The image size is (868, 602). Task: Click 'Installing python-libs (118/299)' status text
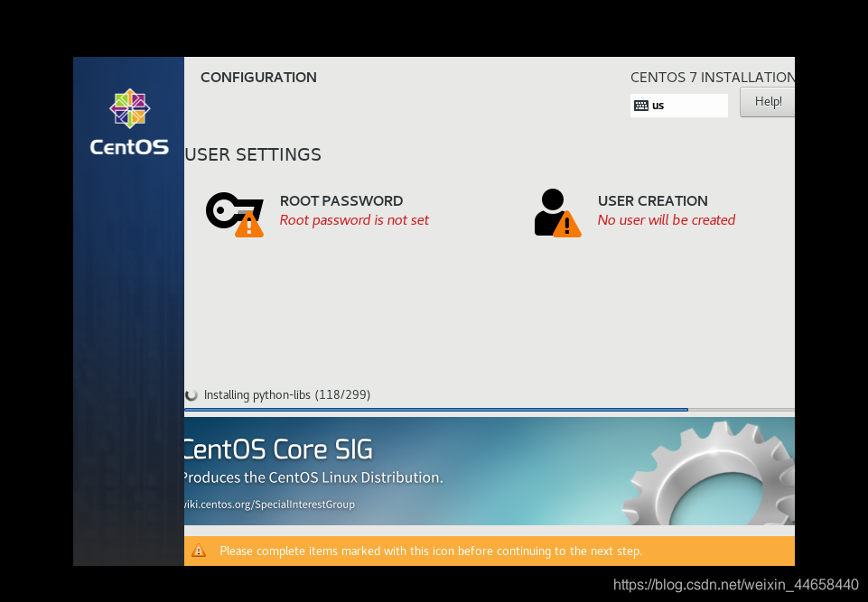coord(286,395)
